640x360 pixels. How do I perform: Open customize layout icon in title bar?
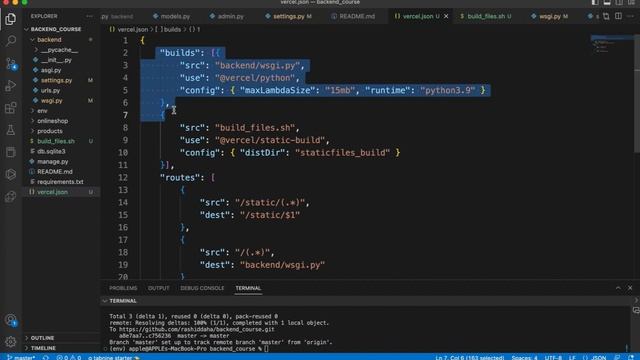click(631, 2)
